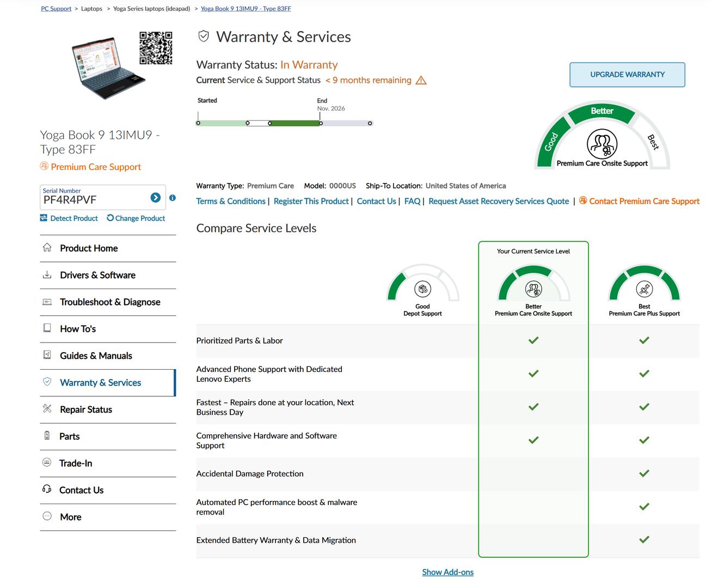Click the serial number submit arrow icon

click(155, 198)
